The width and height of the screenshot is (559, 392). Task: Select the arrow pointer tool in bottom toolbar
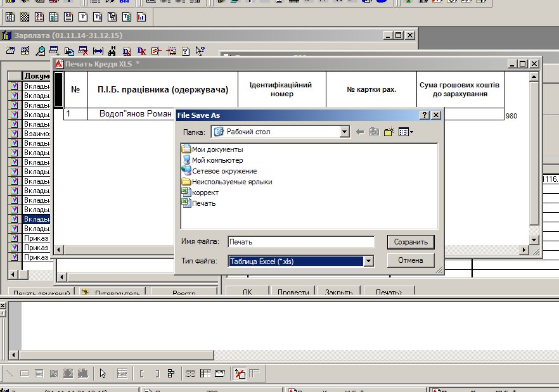pyautogui.click(x=103, y=374)
